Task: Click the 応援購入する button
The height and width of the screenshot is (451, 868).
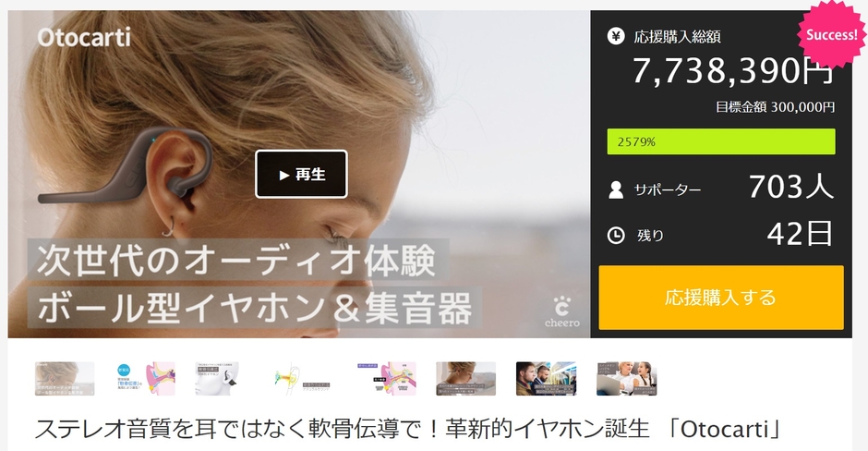Action: (721, 298)
